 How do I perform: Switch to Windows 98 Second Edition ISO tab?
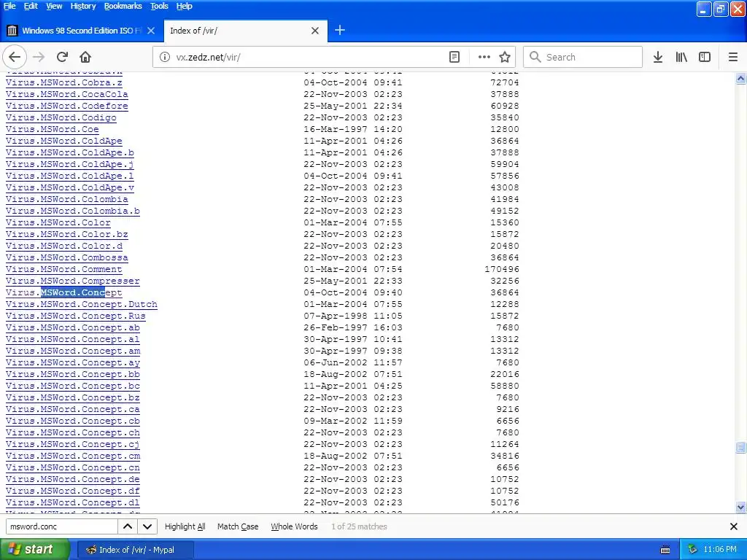pyautogui.click(x=82, y=31)
